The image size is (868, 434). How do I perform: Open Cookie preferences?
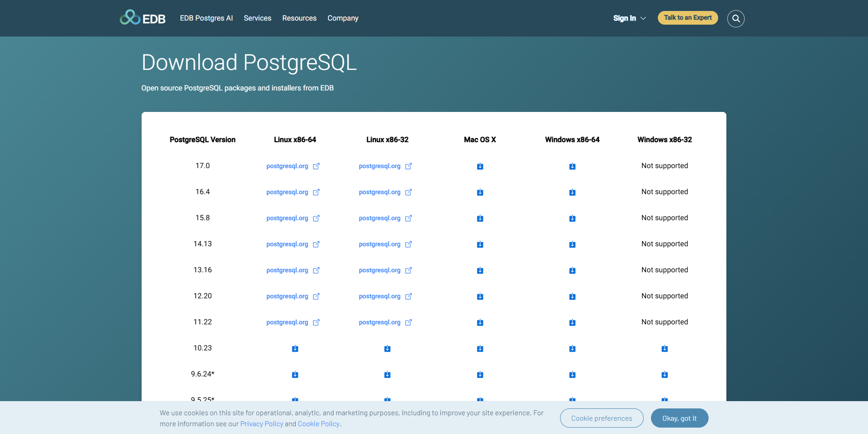tap(602, 418)
